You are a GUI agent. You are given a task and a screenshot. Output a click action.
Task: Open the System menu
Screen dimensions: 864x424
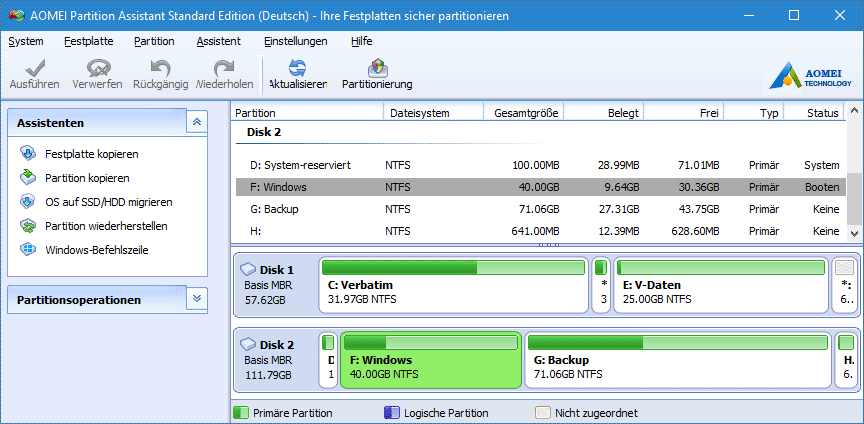(26, 41)
